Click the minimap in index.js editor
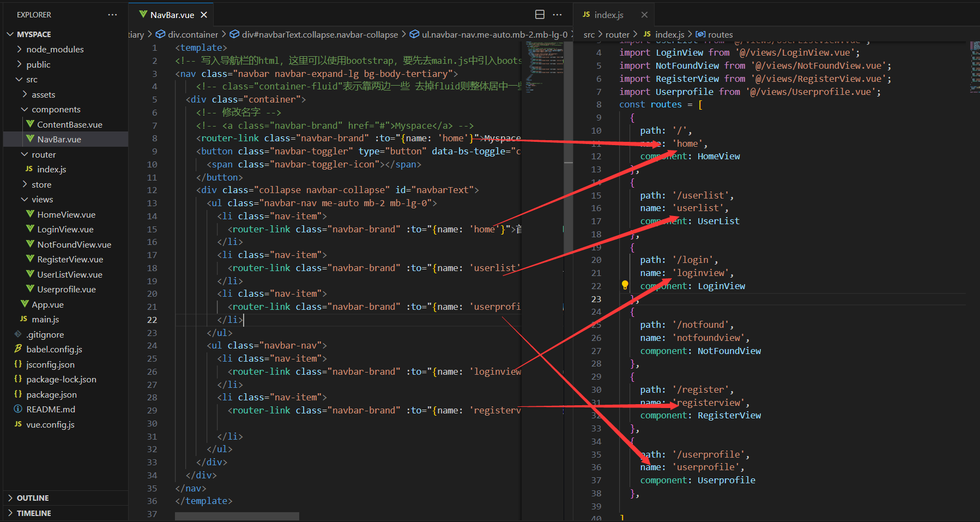 pyautogui.click(x=974, y=67)
